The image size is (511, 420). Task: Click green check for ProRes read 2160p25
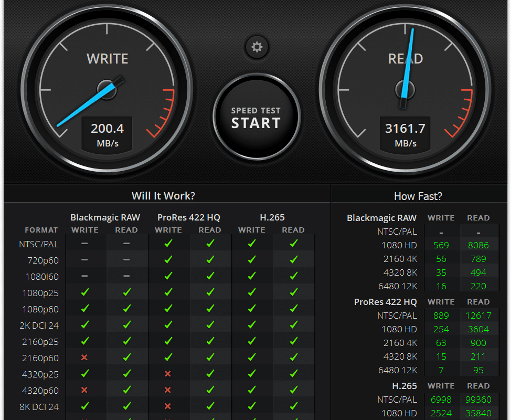[210, 341]
